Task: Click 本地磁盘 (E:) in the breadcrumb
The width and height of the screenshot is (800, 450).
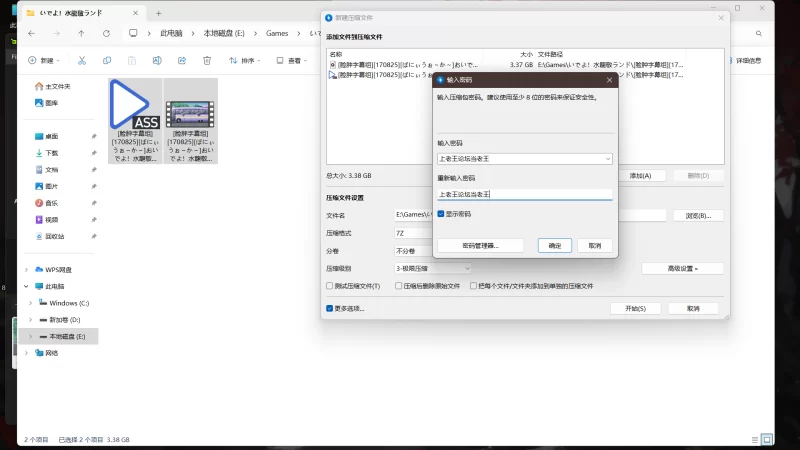Action: click(x=224, y=33)
